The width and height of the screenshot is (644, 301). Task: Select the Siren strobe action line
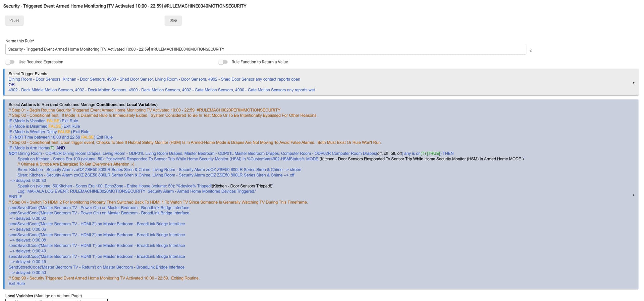(x=159, y=170)
